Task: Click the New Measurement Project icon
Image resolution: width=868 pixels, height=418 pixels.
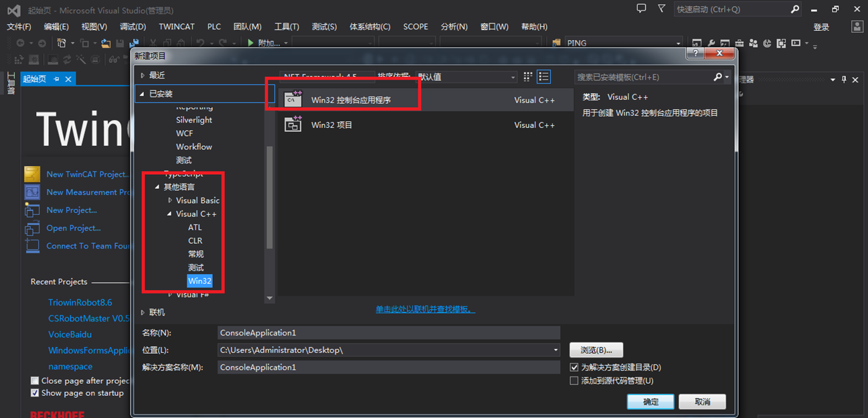Action: 32,192
